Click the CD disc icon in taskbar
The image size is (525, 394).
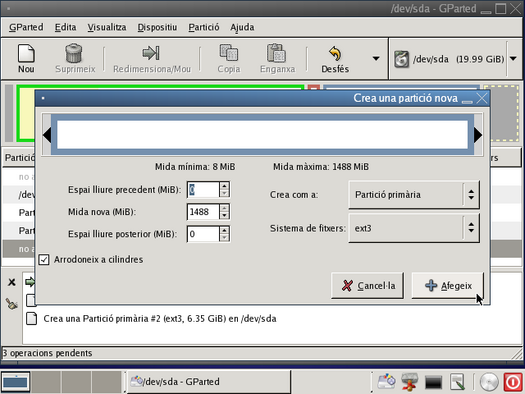[489, 382]
